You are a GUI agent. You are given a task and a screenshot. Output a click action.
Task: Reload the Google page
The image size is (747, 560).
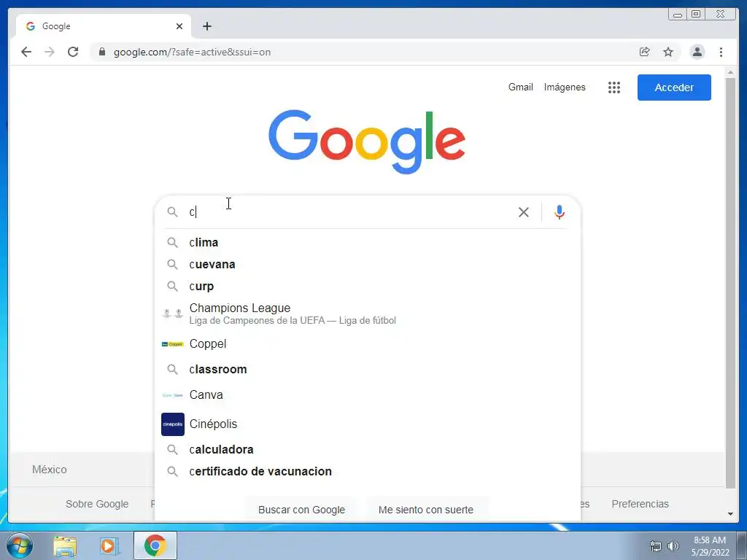pos(73,52)
